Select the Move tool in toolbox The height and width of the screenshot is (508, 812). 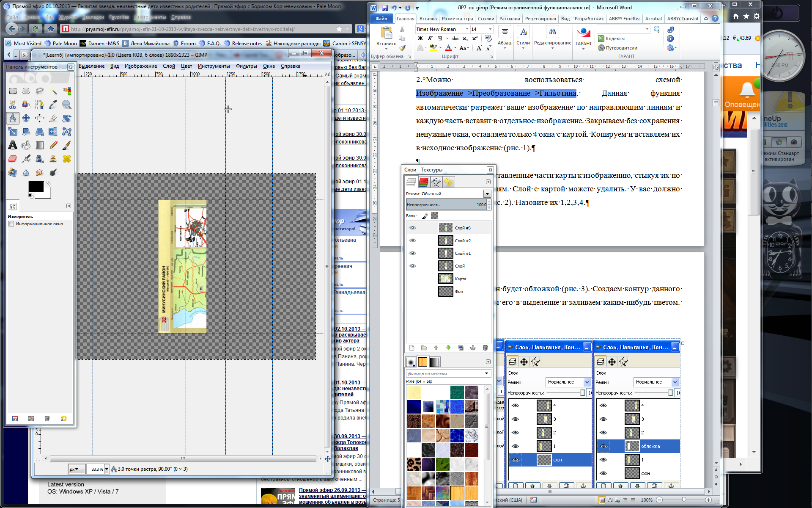coord(26,118)
